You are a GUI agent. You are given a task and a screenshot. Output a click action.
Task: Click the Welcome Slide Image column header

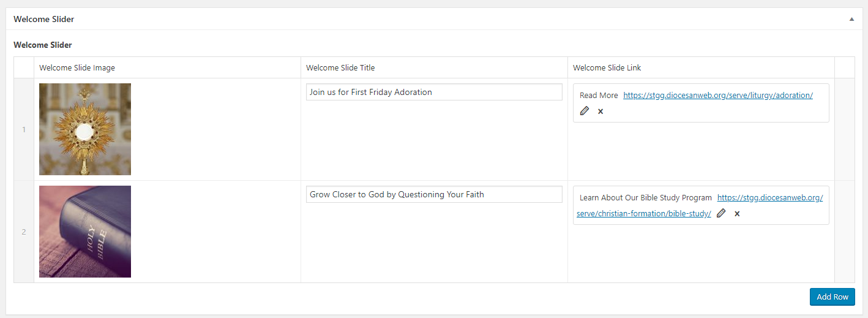77,67
